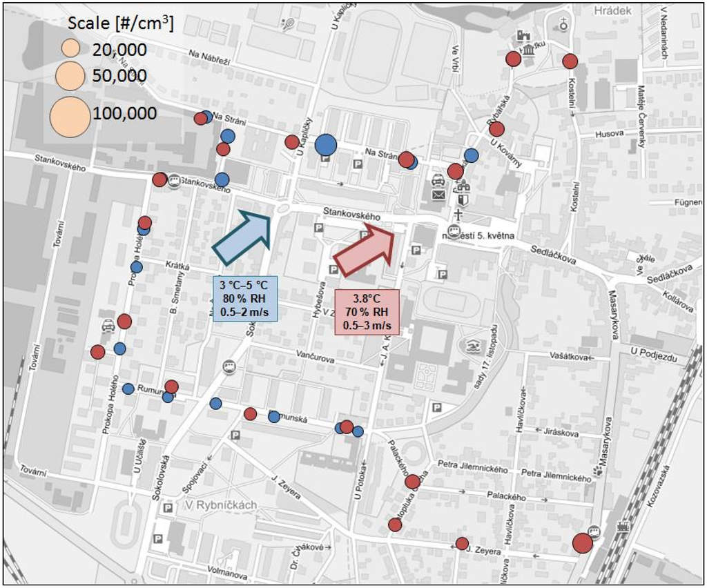707x588 pixels.
Task: Select the post office envelope icon
Action: (x=438, y=195)
